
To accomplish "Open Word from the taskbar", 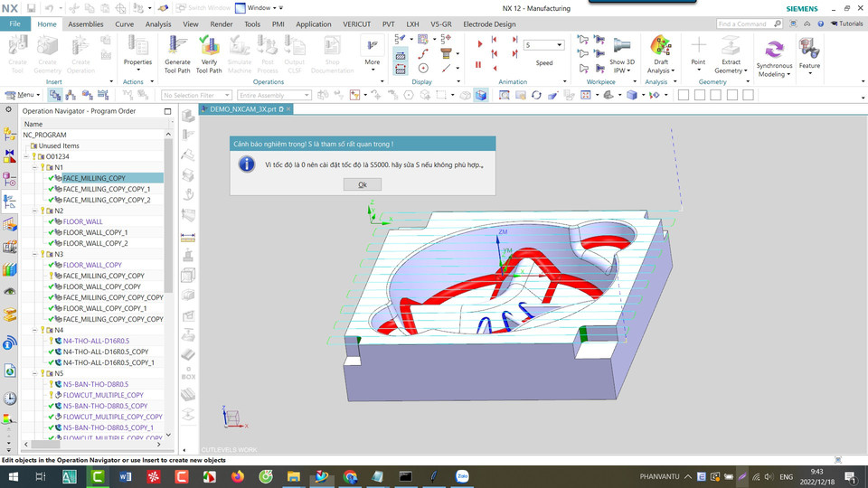I will (125, 476).
